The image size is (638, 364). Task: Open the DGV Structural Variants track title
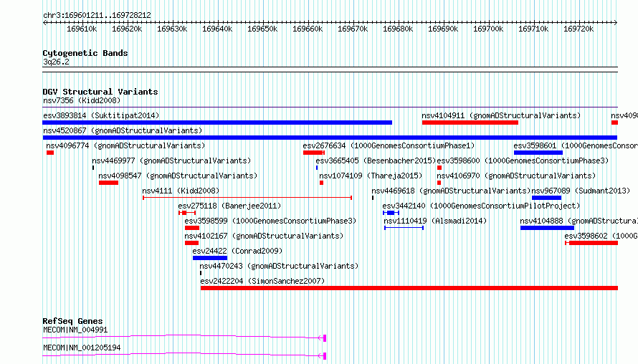point(100,92)
